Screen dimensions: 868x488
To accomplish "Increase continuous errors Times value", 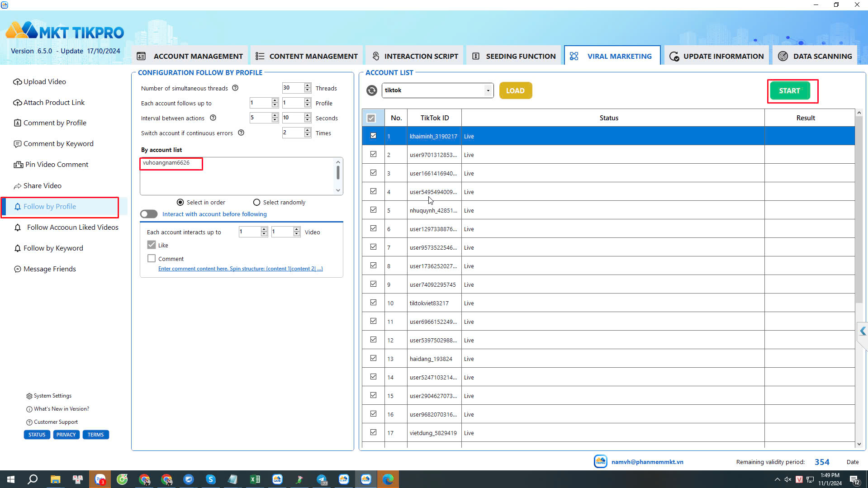I will pyautogui.click(x=308, y=130).
